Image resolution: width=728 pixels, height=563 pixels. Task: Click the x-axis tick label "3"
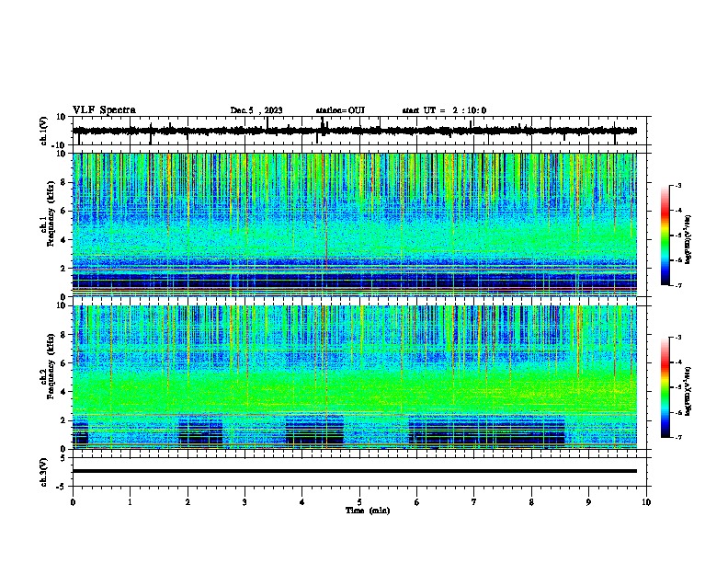coord(245,502)
